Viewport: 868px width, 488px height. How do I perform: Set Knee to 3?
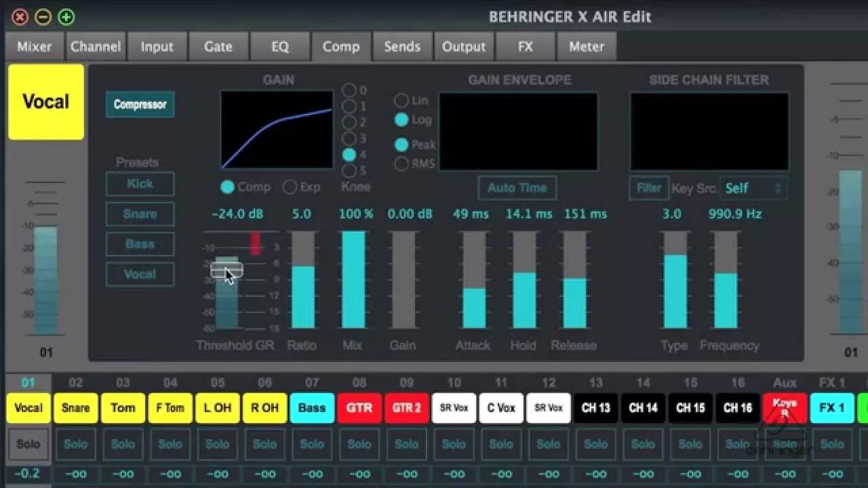[x=349, y=139]
